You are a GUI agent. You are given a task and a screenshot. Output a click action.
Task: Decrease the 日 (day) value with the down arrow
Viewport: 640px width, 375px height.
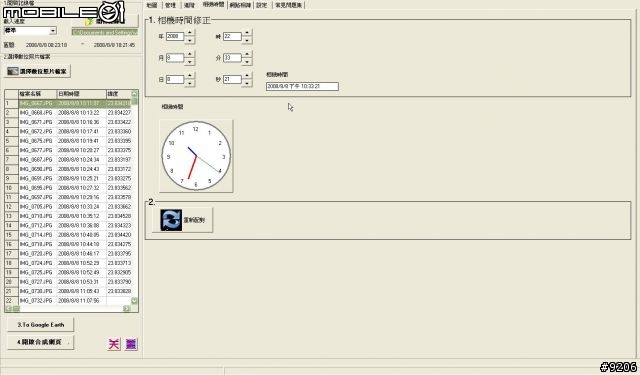coord(190,83)
